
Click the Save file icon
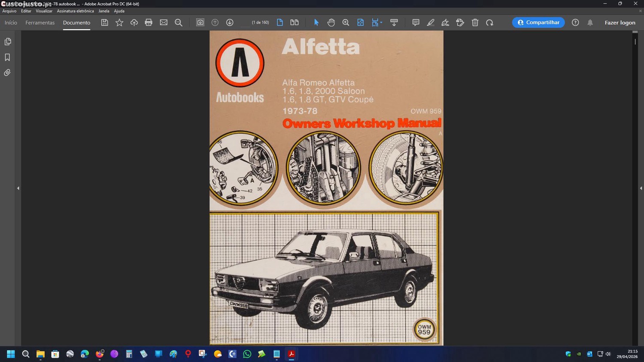(x=104, y=23)
